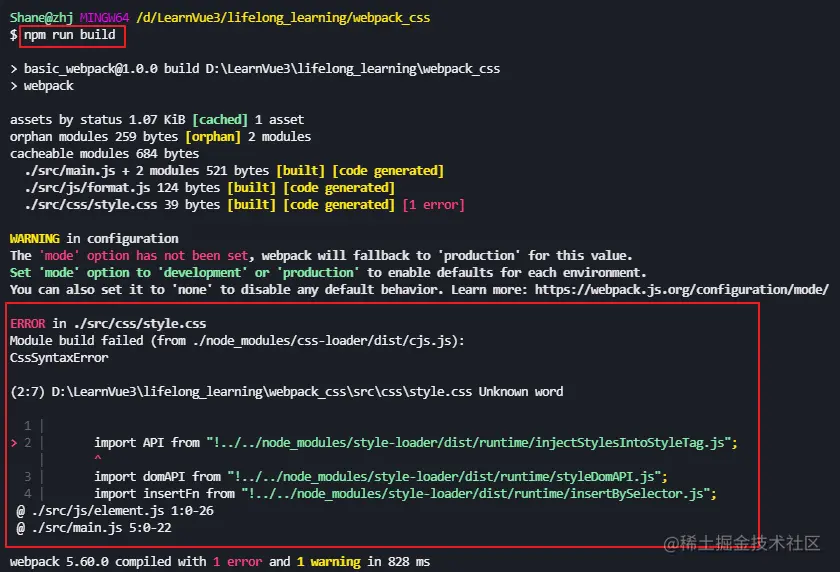Viewport: 840px width, 572px height.
Task: Select the 'Shane@zhj' prompt username text
Action: (x=41, y=18)
